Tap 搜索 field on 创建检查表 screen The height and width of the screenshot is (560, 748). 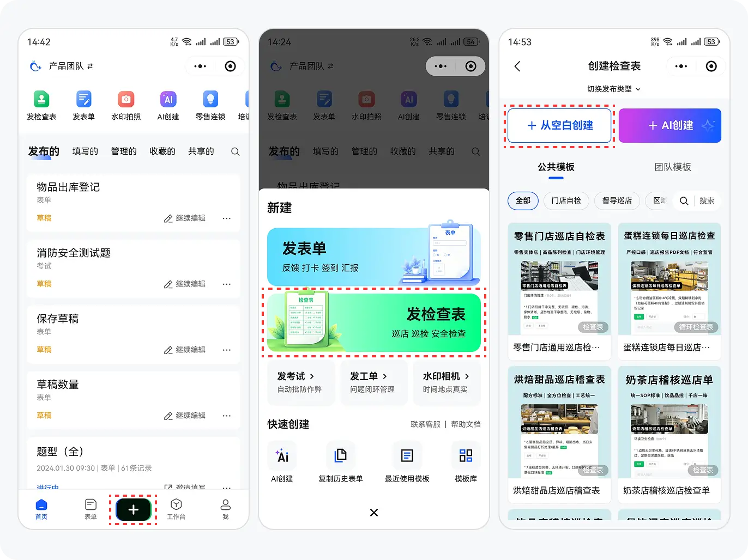[707, 201]
